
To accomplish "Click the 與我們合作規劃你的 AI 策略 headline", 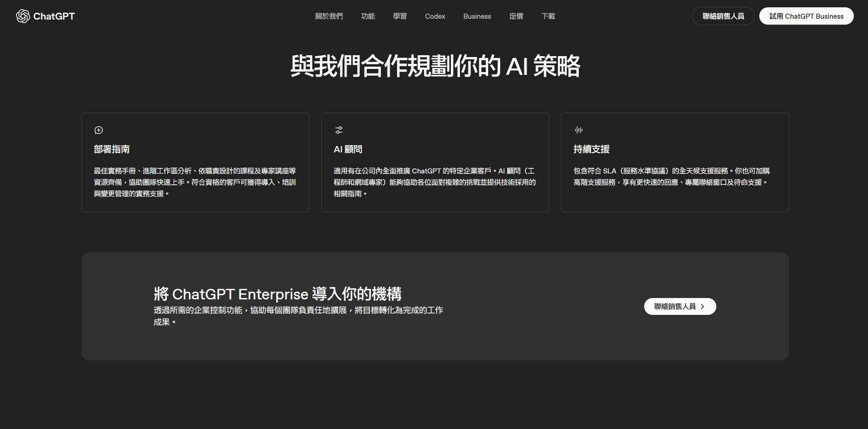I will coord(435,66).
